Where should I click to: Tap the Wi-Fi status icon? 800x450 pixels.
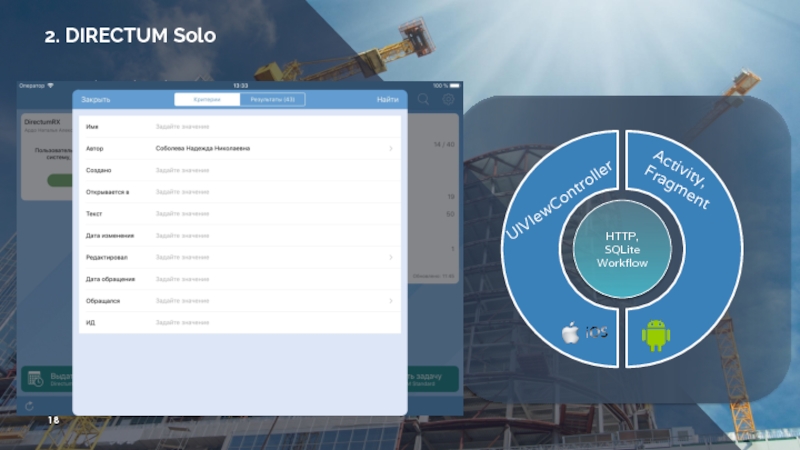click(x=51, y=85)
